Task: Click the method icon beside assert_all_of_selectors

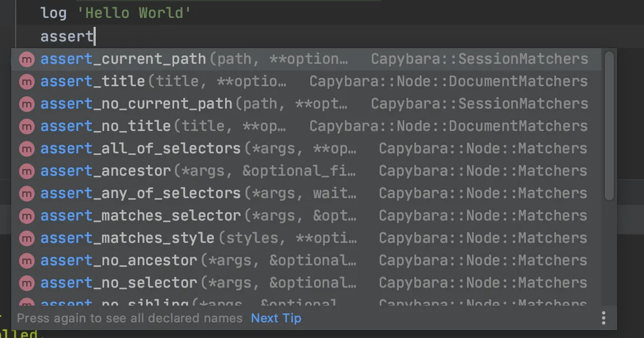Action: (26, 149)
